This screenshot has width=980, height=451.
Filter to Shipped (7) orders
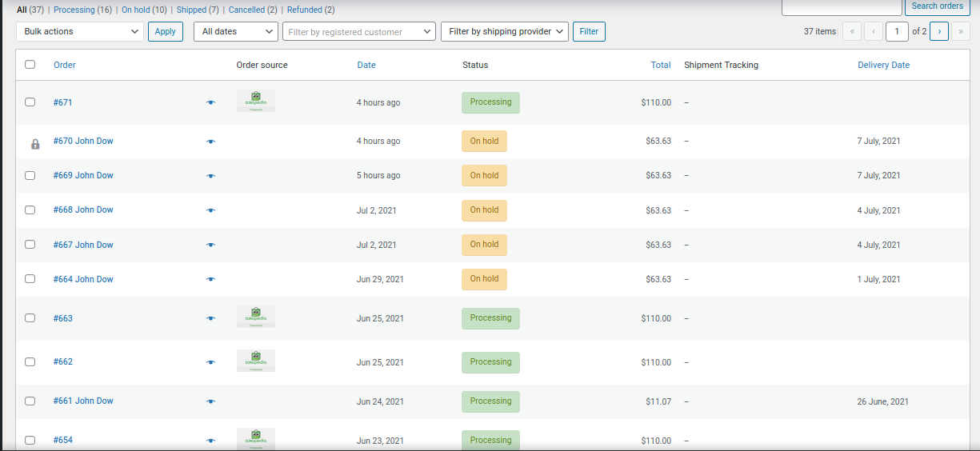(198, 10)
